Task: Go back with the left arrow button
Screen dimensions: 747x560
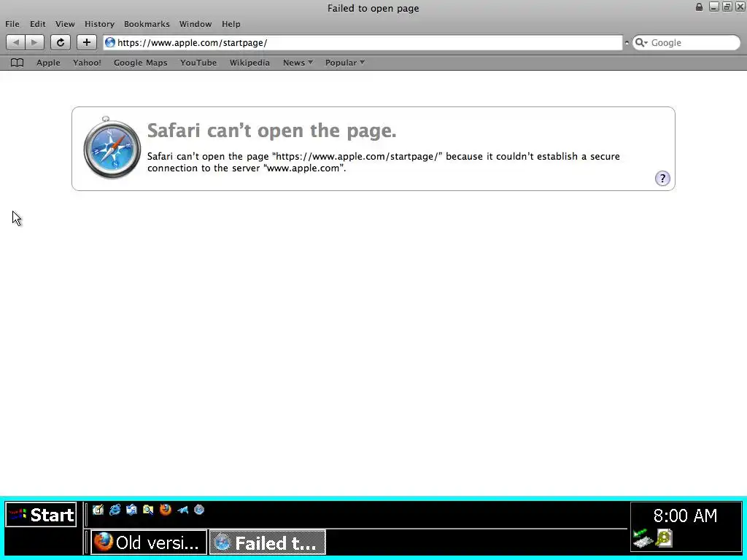Action: click(x=15, y=42)
